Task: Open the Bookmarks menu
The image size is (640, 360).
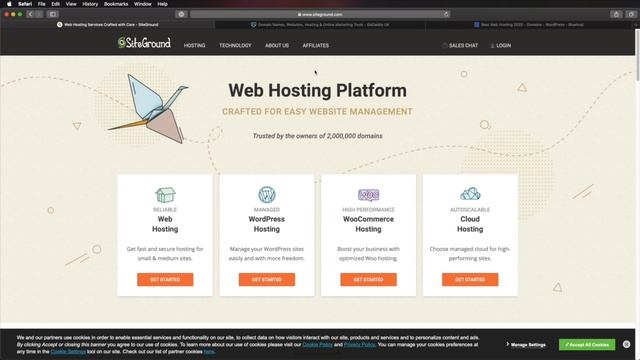Action: pyautogui.click(x=116, y=4)
